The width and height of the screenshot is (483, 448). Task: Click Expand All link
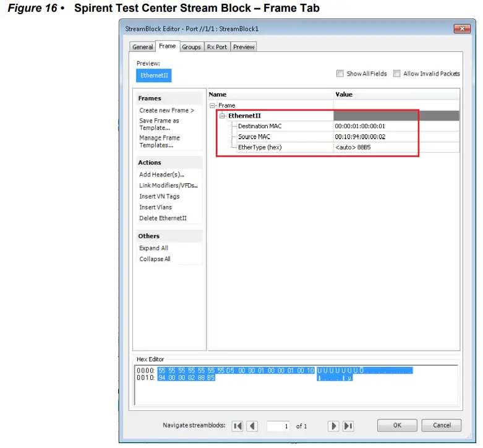tap(154, 248)
